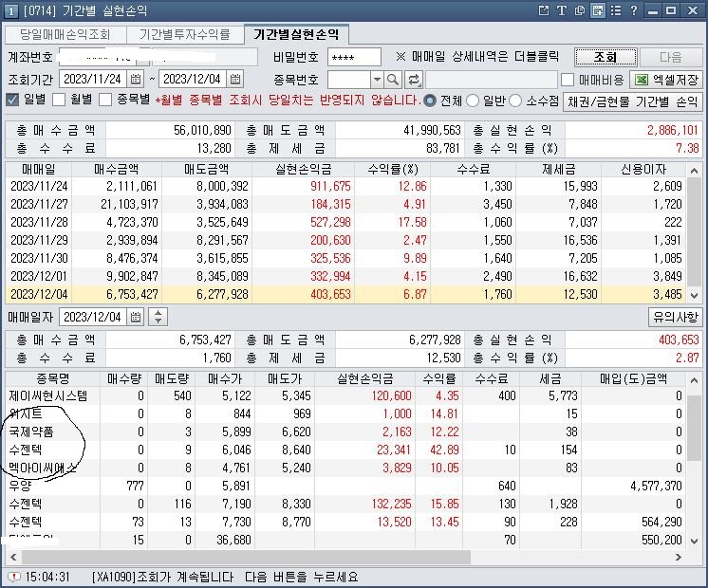The width and height of the screenshot is (708, 588).
Task: Click the start date field 2023/11/24
Action: pos(93,79)
